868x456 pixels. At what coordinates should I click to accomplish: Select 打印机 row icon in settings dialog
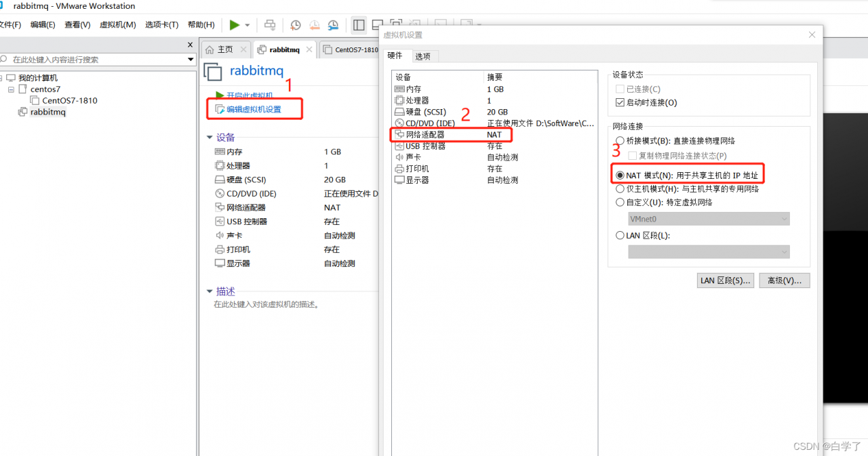(x=399, y=168)
